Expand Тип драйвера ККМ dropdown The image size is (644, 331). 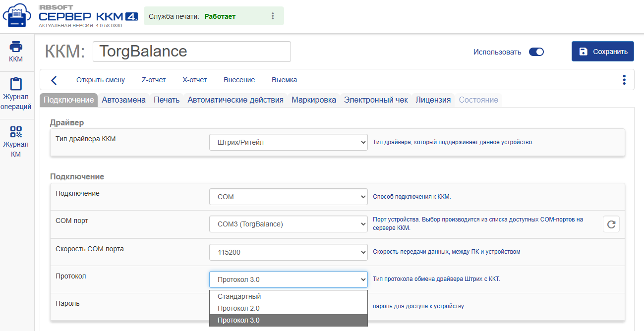(x=288, y=142)
